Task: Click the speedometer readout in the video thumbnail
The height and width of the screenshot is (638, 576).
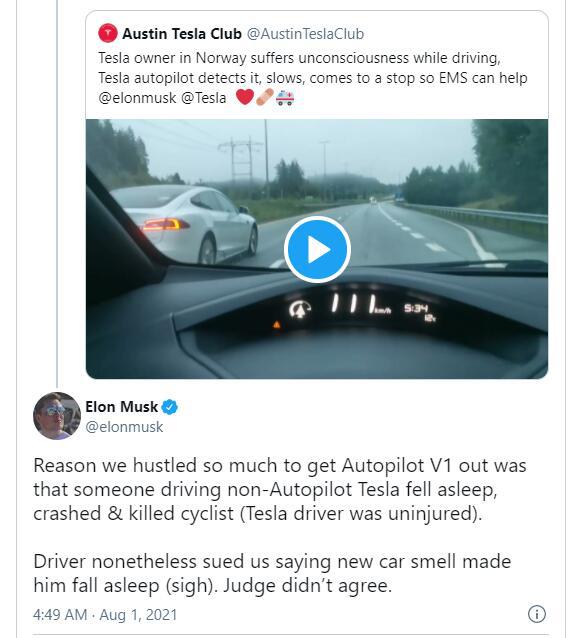Action: 360,307
